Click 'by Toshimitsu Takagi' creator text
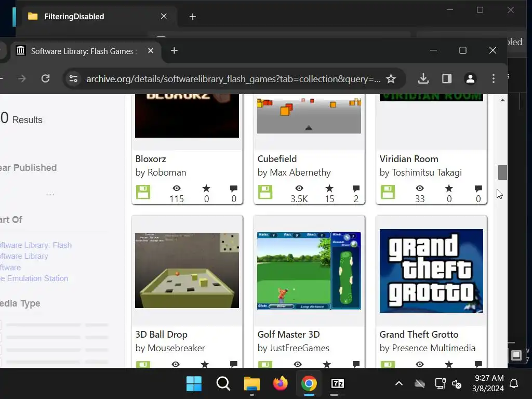The height and width of the screenshot is (399, 532). pyautogui.click(x=421, y=172)
